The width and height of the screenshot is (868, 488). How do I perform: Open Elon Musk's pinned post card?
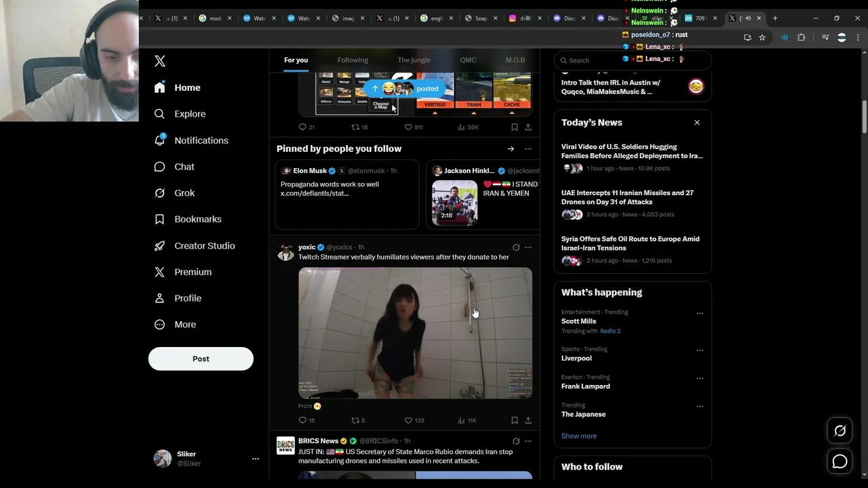(x=347, y=195)
